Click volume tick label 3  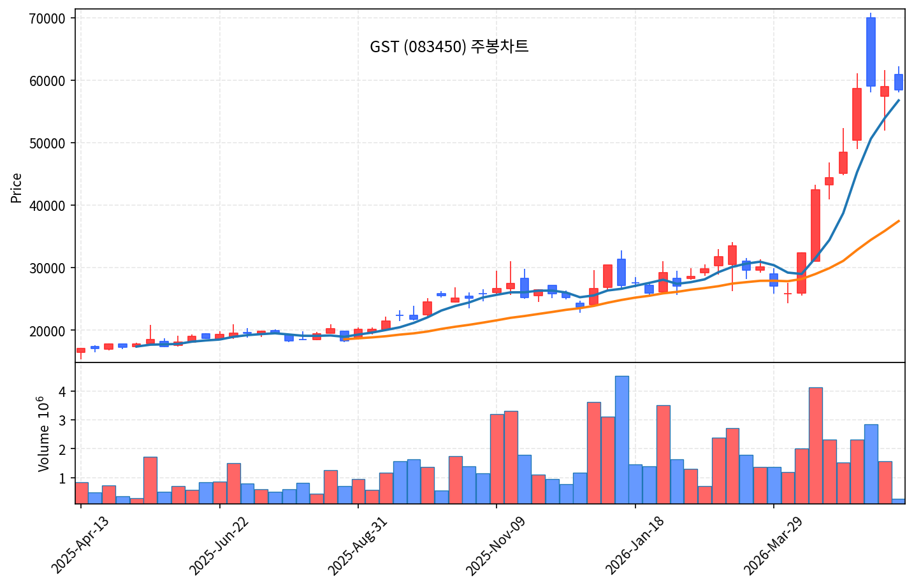tap(62, 420)
